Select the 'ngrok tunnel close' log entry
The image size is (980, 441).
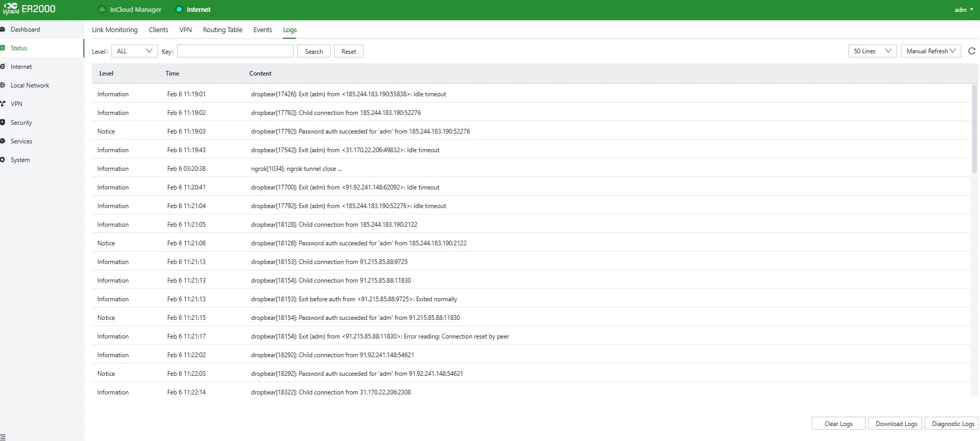coord(531,169)
